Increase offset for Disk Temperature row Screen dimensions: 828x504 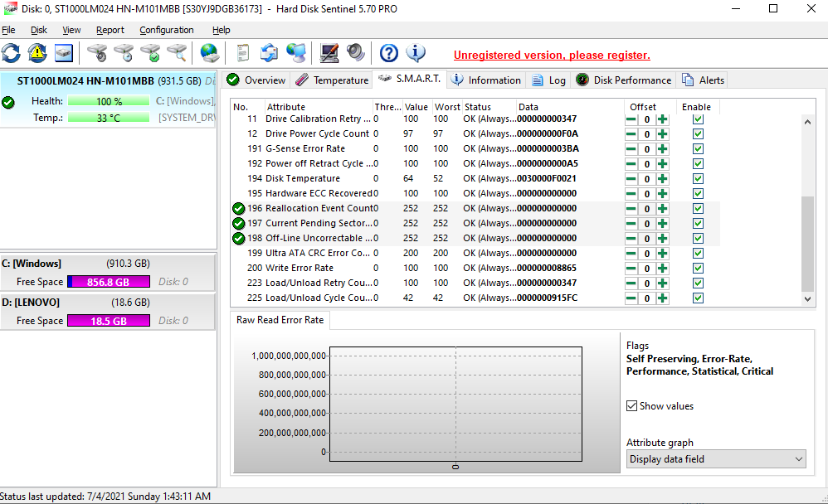(663, 179)
